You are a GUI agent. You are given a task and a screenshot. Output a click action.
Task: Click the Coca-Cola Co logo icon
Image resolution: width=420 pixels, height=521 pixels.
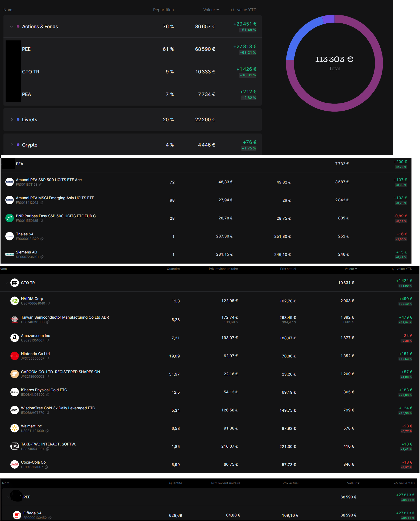(x=15, y=464)
